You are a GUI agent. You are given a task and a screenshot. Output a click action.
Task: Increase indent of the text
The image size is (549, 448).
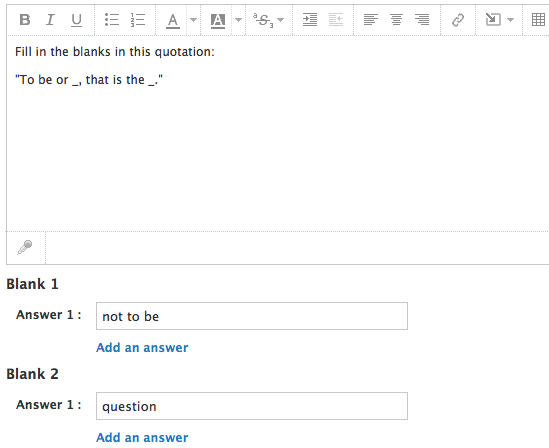click(310, 20)
